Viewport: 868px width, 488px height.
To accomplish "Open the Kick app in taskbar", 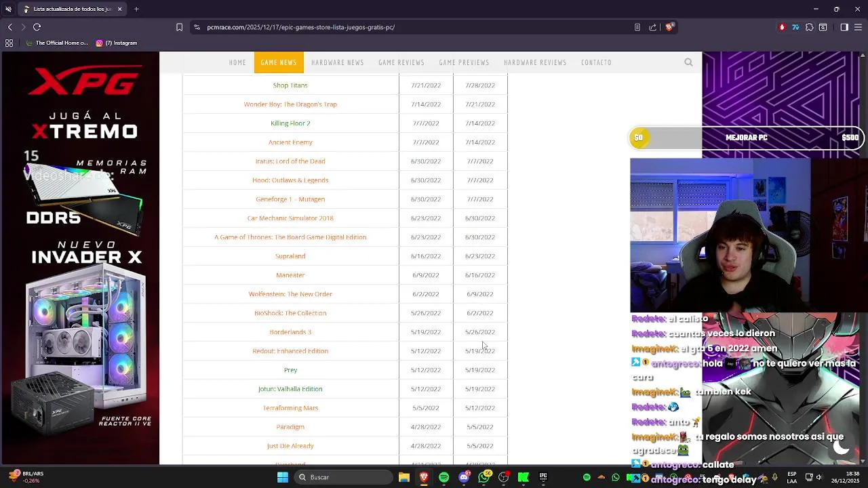I will (524, 477).
